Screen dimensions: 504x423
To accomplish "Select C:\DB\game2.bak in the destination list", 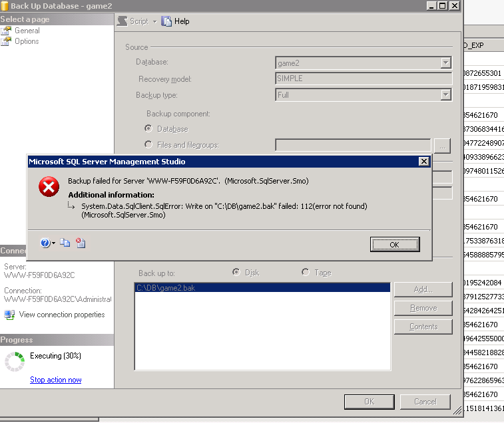I will 262,288.
